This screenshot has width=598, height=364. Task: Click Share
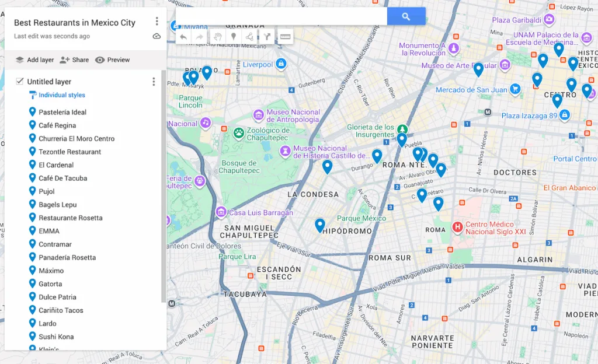coord(74,60)
